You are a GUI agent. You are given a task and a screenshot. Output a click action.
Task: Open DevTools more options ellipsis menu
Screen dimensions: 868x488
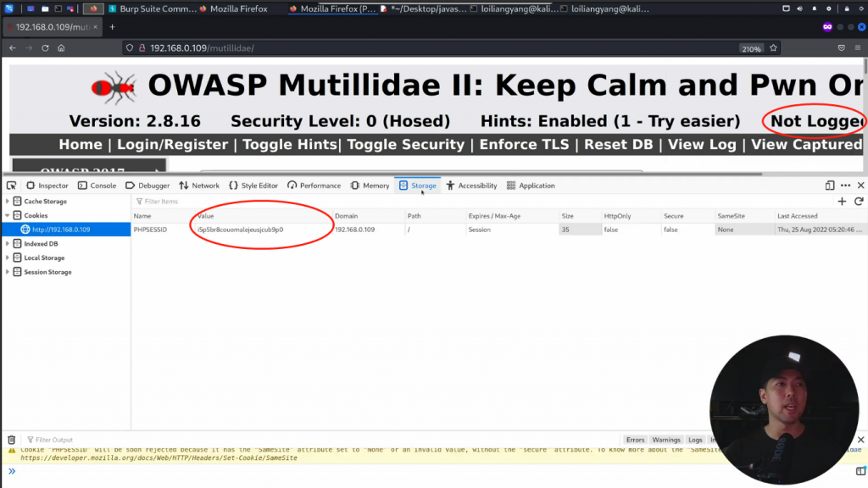click(845, 186)
